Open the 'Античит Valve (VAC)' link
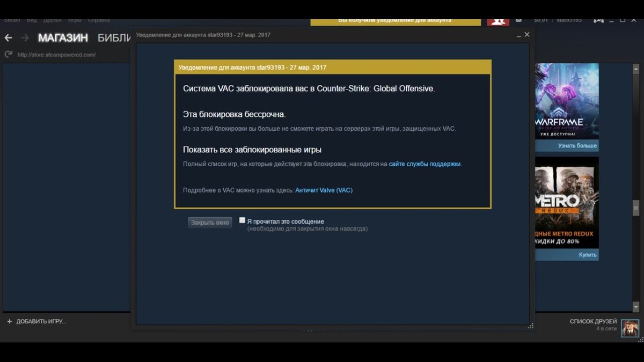 pyautogui.click(x=324, y=190)
